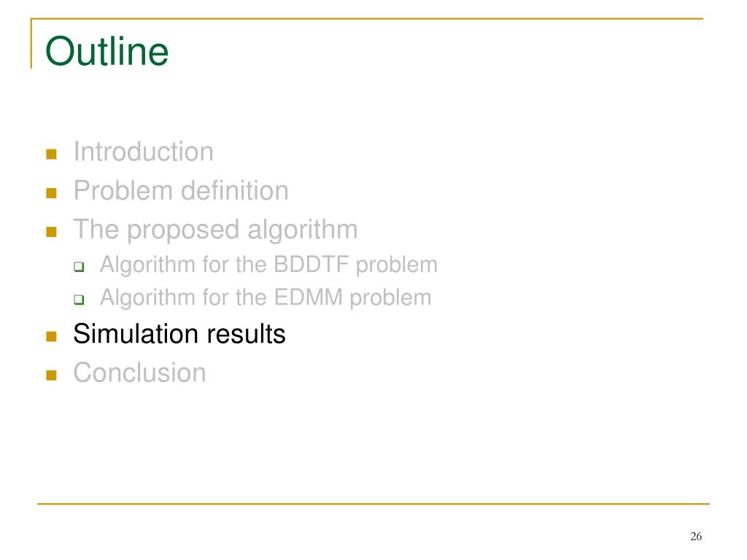
Task: Click the word EDMM in sub-bullet
Action: pos(309,297)
